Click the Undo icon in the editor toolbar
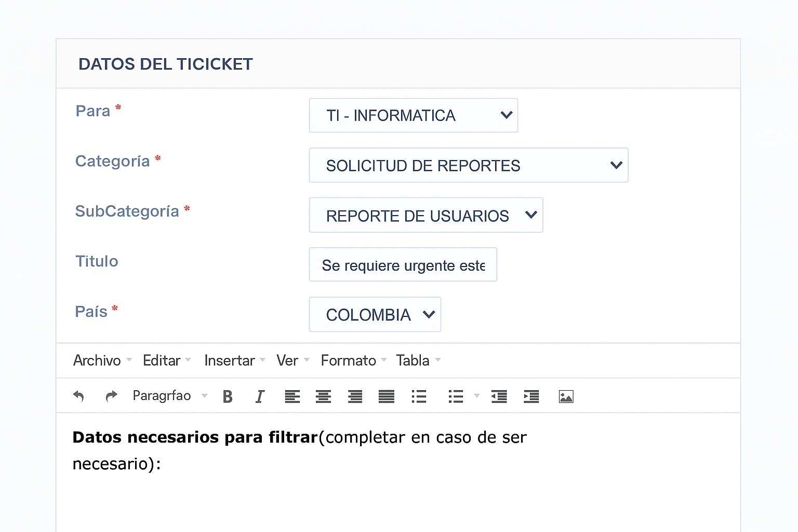Screen dimensions: 798x532 click(78, 396)
